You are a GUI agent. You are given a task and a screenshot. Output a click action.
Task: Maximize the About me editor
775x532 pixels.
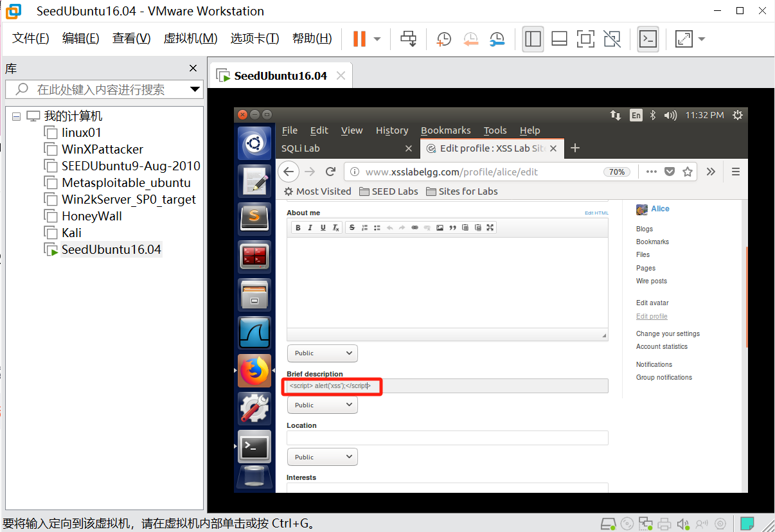point(490,227)
